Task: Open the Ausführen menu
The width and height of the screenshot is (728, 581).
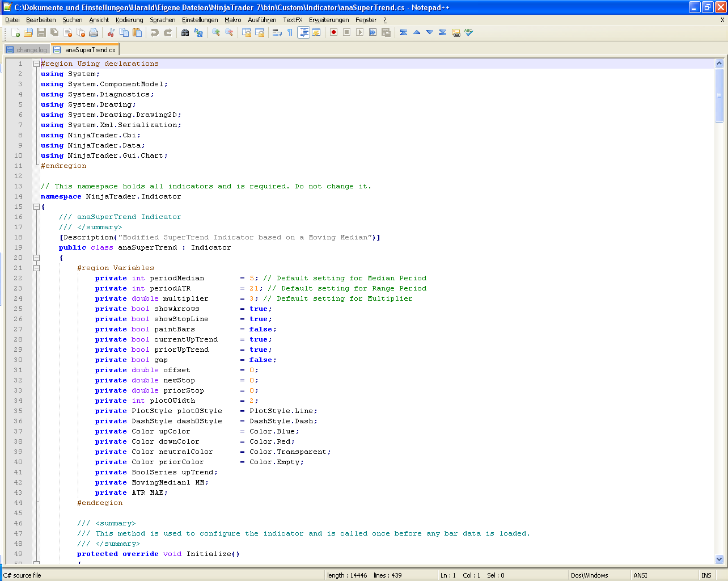Action: [263, 20]
